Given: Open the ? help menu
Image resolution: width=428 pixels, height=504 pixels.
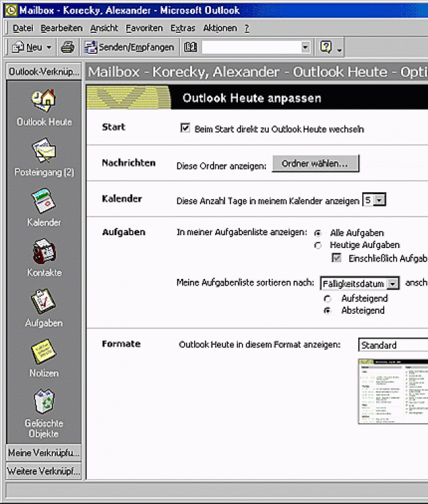Looking at the screenshot, I should point(247,28).
